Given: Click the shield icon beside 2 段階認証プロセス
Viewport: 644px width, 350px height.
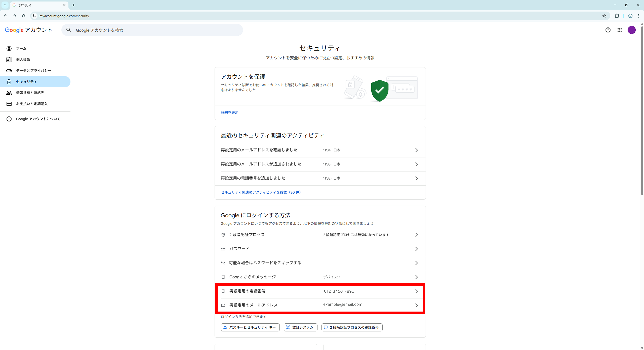Looking at the screenshot, I should (x=223, y=235).
